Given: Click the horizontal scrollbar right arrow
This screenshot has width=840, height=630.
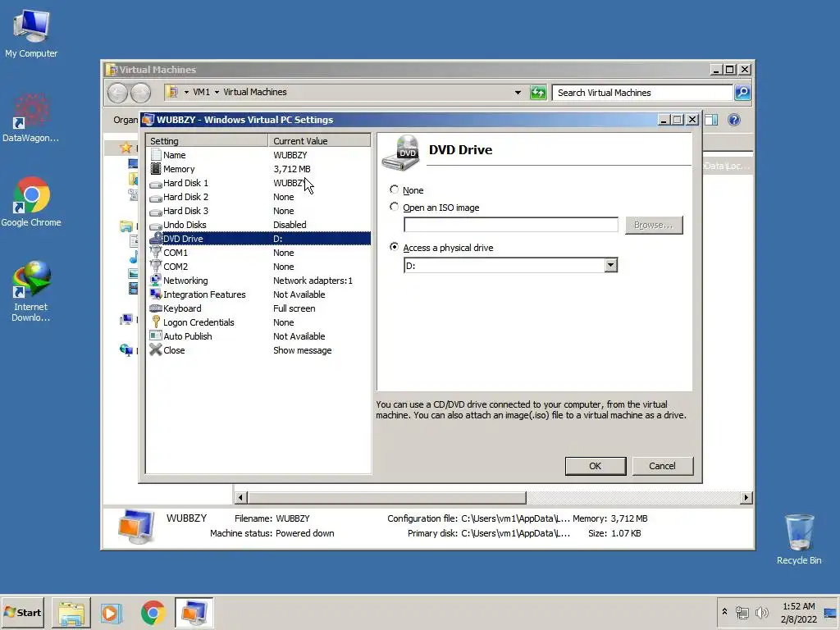Looking at the screenshot, I should click(x=746, y=498).
